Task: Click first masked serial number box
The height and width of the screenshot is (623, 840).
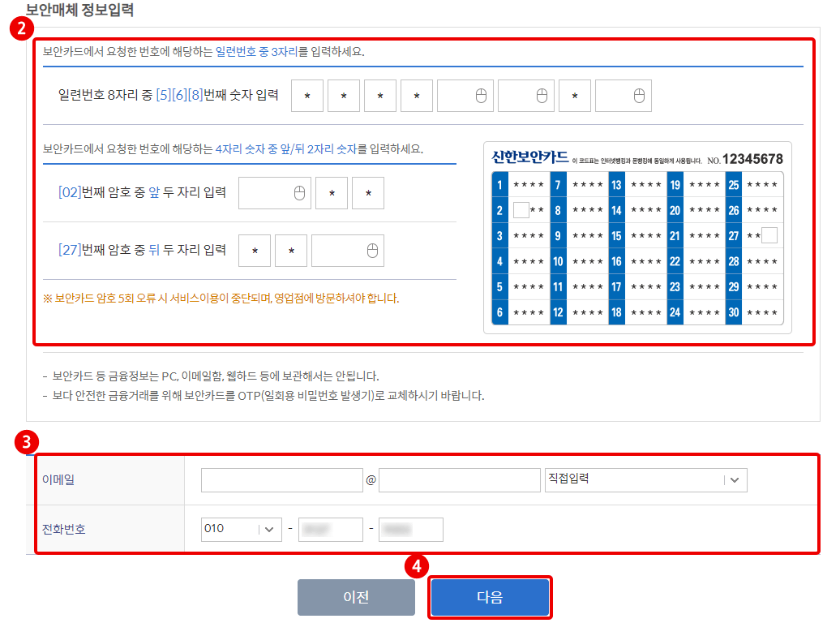Action: pos(307,96)
